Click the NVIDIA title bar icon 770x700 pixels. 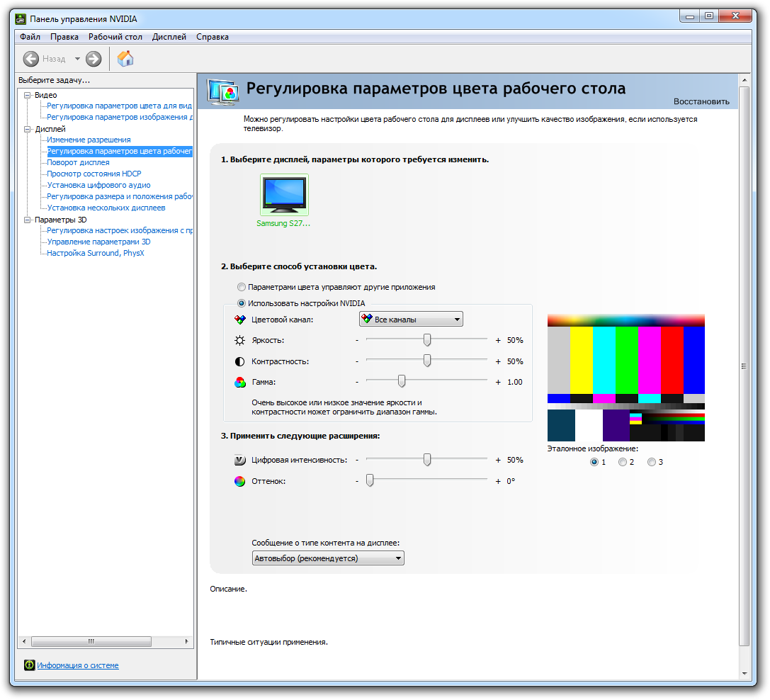[21, 19]
